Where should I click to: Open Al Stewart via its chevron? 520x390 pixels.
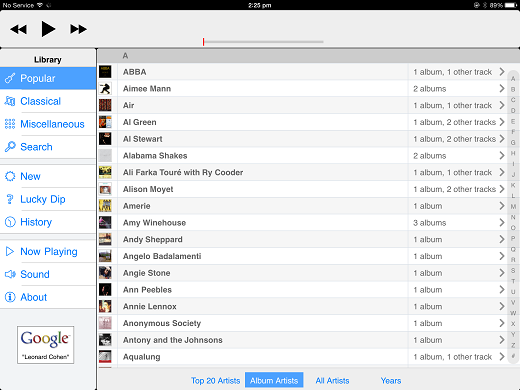(502, 139)
